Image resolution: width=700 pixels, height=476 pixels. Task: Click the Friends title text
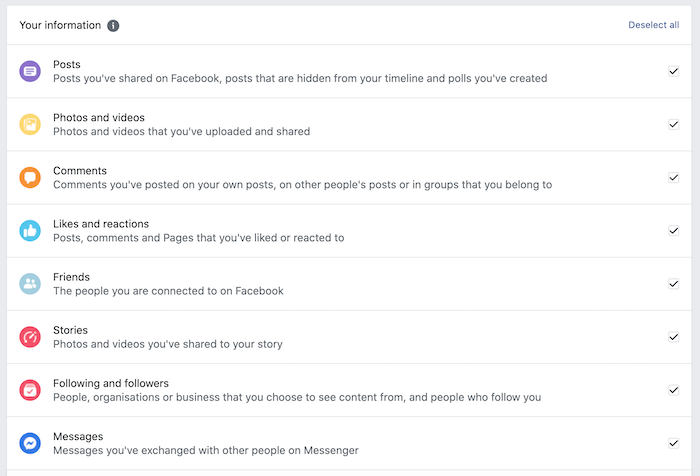(x=71, y=277)
